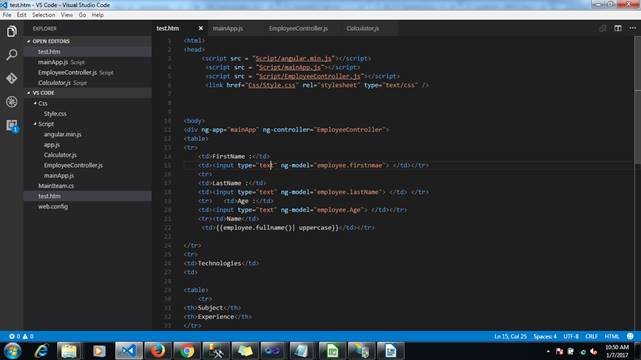
Task: Open the sticky notes taskbar icon
Action: (245, 351)
